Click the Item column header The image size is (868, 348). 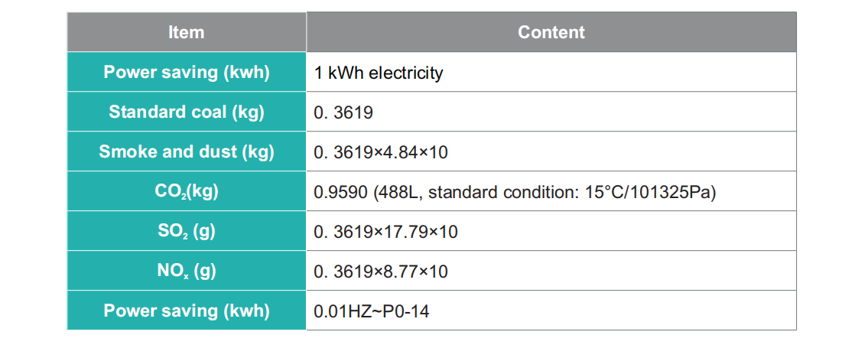click(x=186, y=32)
